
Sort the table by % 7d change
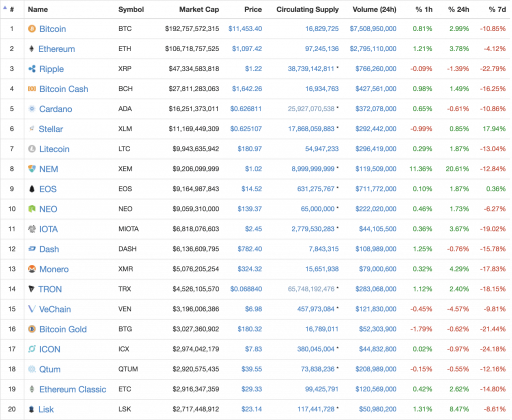[x=497, y=9]
